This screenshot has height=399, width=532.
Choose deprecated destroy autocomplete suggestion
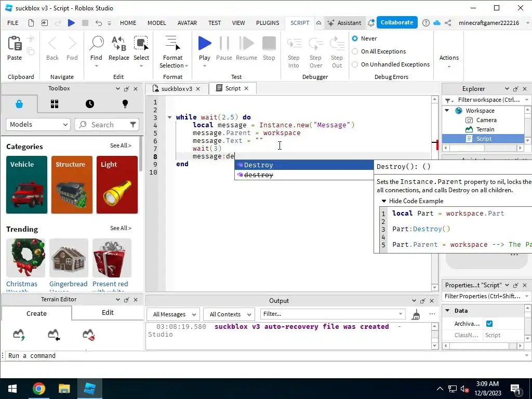(x=304, y=175)
